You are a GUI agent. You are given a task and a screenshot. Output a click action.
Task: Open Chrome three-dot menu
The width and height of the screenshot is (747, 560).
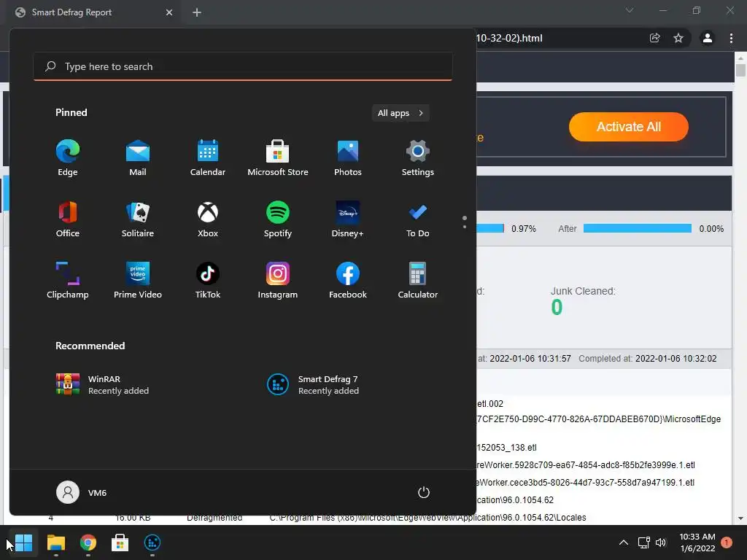(731, 38)
